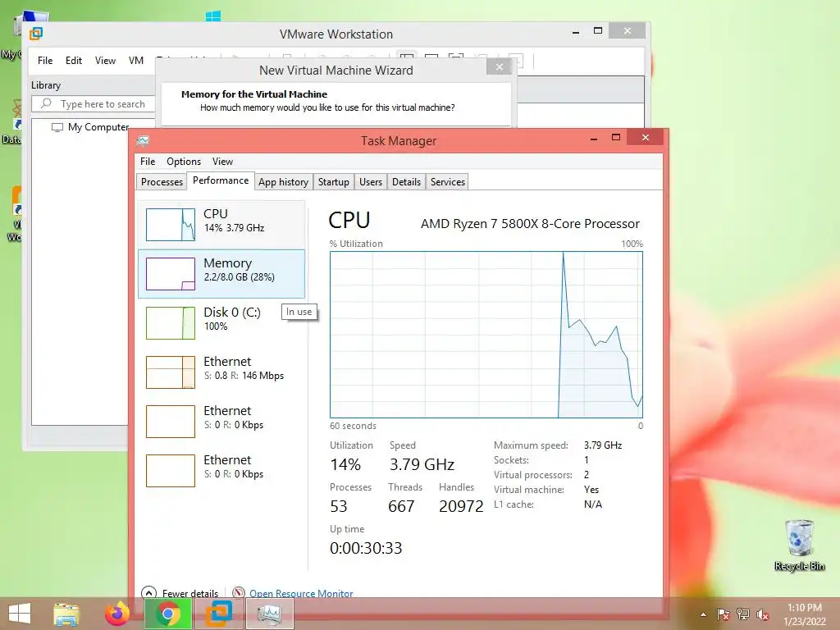Select the Ethernet item showing 146 Mbps

coord(221,372)
